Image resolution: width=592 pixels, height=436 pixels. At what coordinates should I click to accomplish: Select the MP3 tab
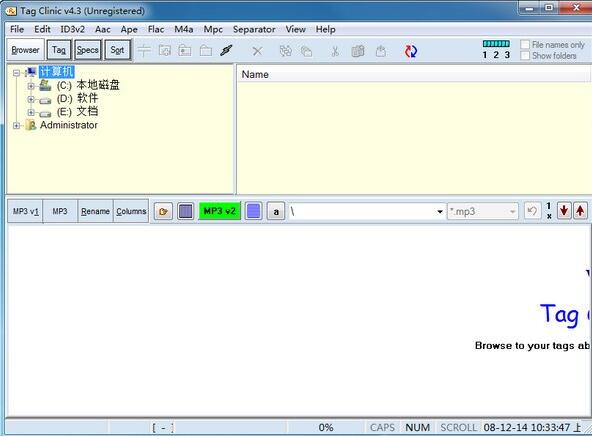pos(60,211)
